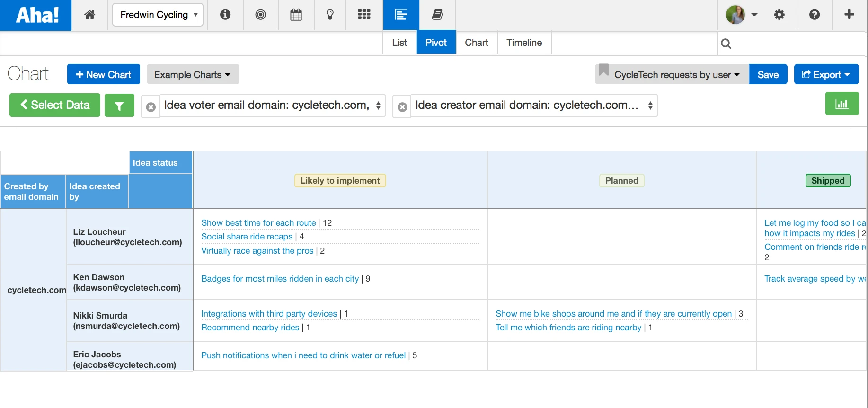Open the filter funnel button
Viewport: 868px width, 408px height.
click(119, 105)
